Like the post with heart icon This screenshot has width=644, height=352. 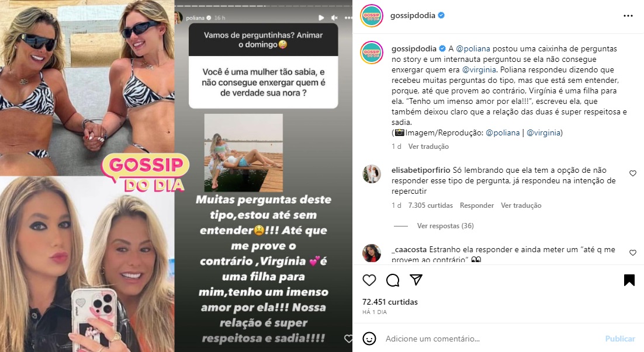click(x=369, y=280)
